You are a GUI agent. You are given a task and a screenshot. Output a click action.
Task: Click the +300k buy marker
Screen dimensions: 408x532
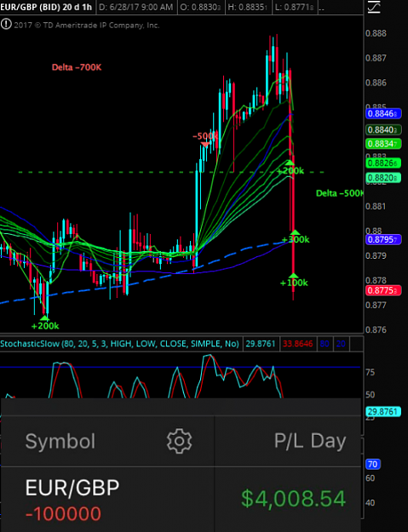(296, 237)
